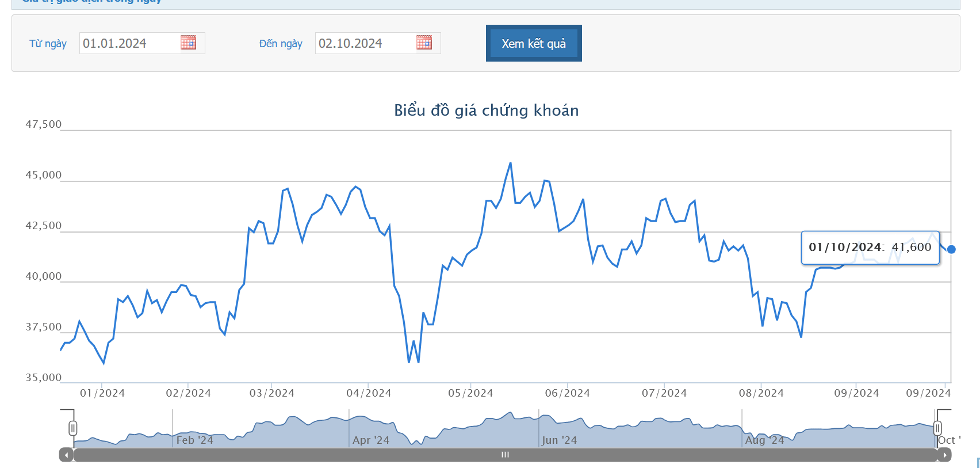
Task: Click the Từ ngày label
Action: coord(48,43)
